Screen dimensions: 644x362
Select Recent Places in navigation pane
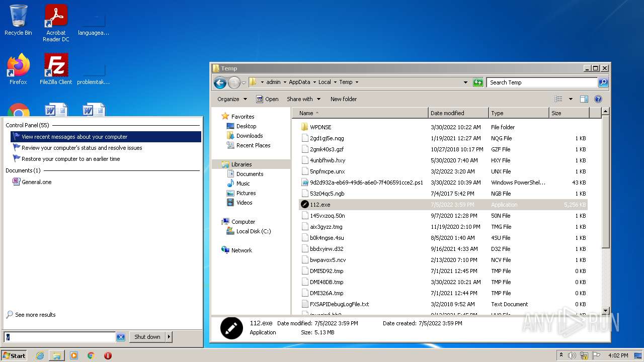pyautogui.click(x=249, y=145)
